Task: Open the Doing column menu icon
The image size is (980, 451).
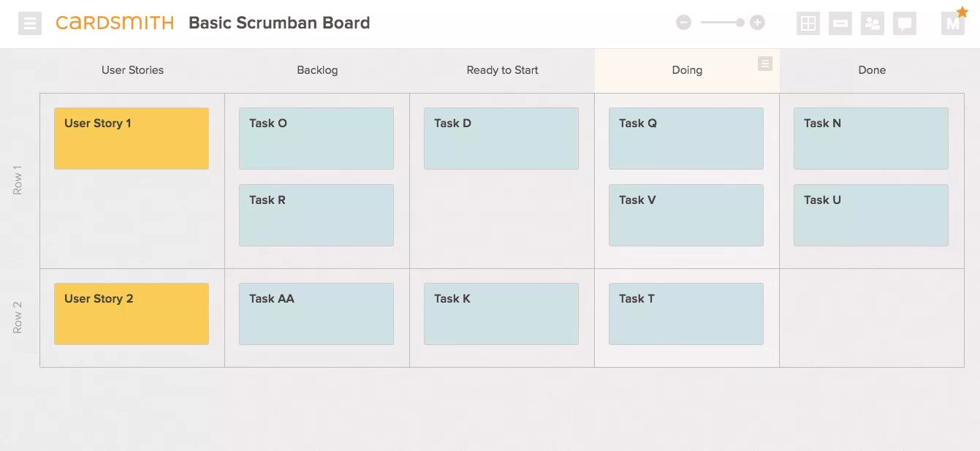Action: (x=765, y=64)
